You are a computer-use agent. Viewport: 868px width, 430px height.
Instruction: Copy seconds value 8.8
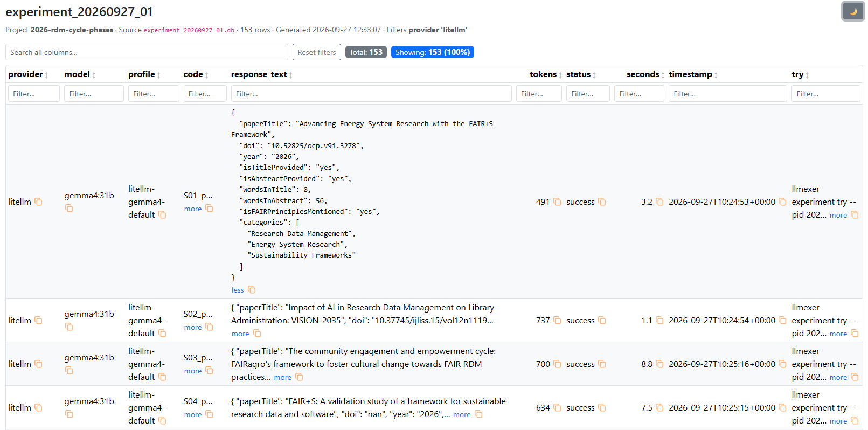coord(659,364)
